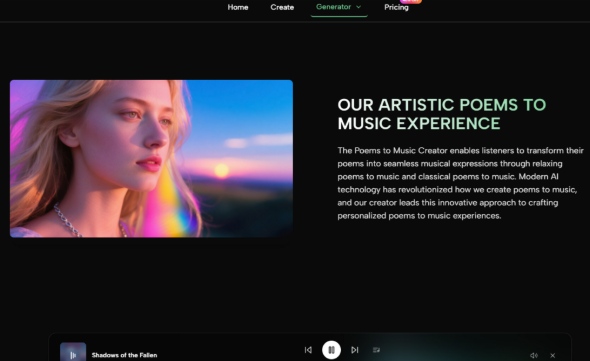The width and height of the screenshot is (590, 361).
Task: Click the woman at sunset hero image
Action: [151, 158]
